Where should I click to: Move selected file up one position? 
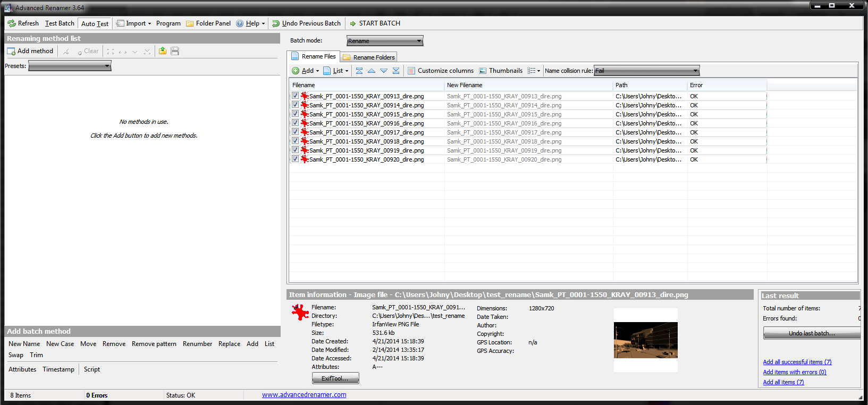click(372, 71)
